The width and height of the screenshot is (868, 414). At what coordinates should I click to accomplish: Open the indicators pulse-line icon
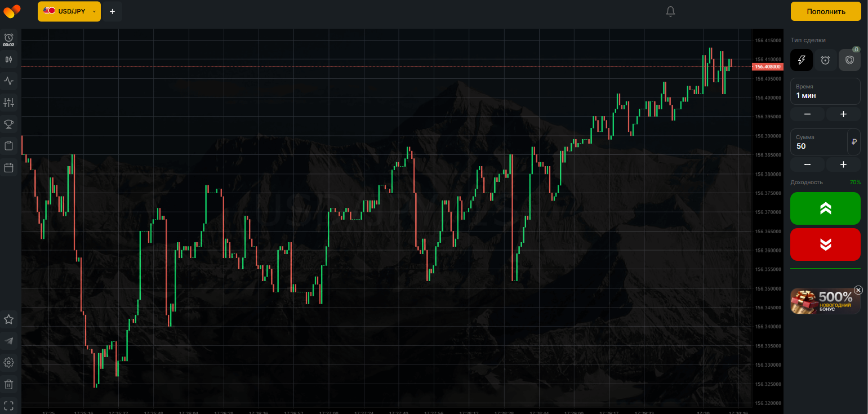pyautogui.click(x=8, y=81)
